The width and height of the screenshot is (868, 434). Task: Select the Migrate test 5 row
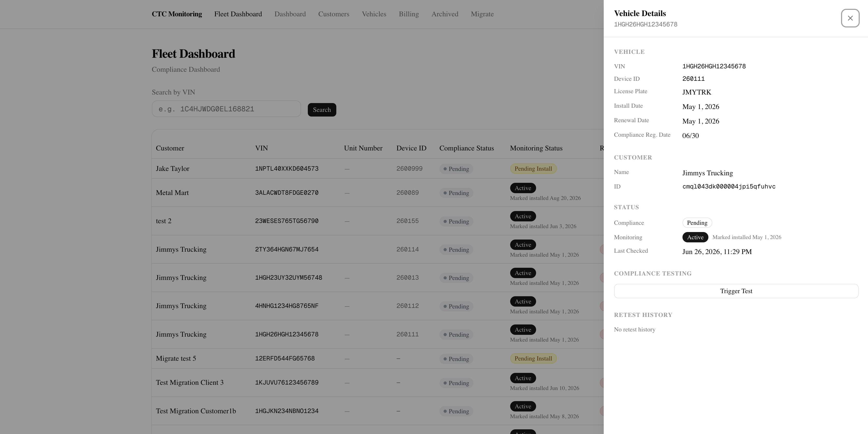tap(378, 359)
